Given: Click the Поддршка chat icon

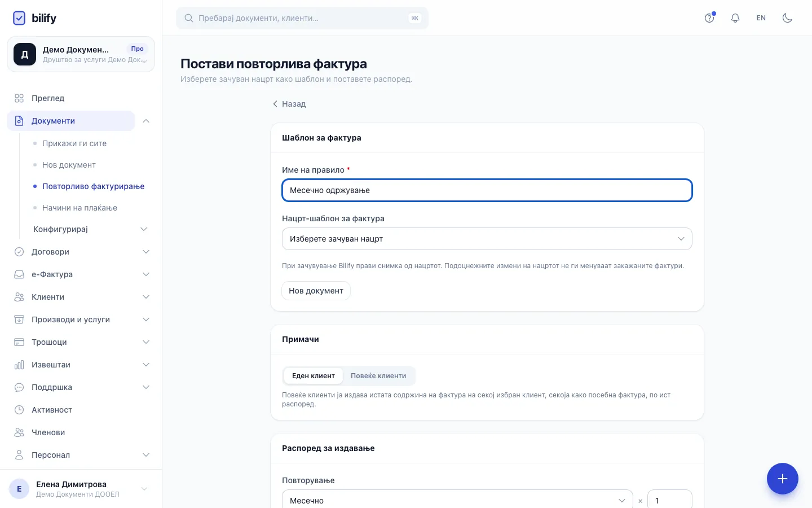Looking at the screenshot, I should [19, 387].
